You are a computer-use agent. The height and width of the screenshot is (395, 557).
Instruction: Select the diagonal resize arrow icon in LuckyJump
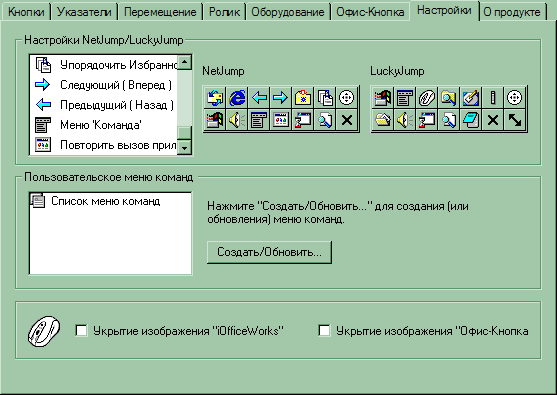coord(514,120)
